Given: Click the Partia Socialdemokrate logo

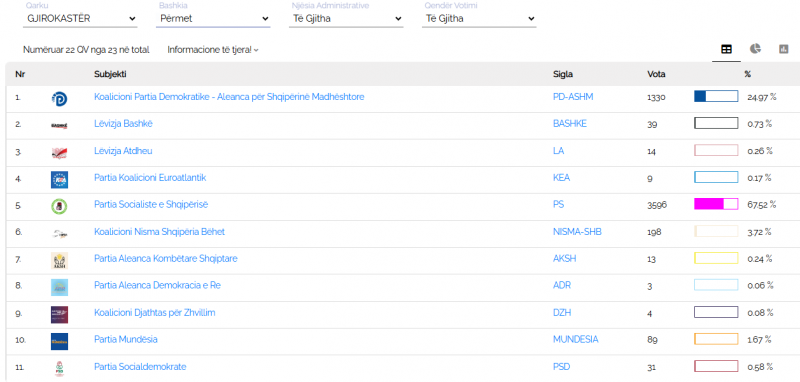Looking at the screenshot, I should point(59,368).
